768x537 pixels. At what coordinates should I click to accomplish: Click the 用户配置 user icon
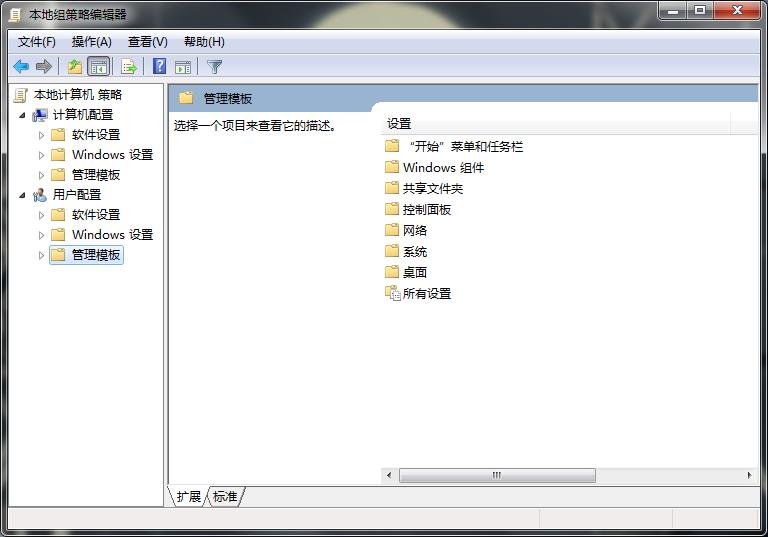[40, 195]
